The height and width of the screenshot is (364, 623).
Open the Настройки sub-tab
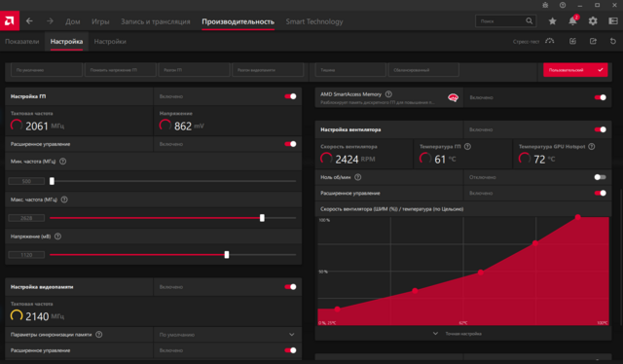[x=110, y=41]
